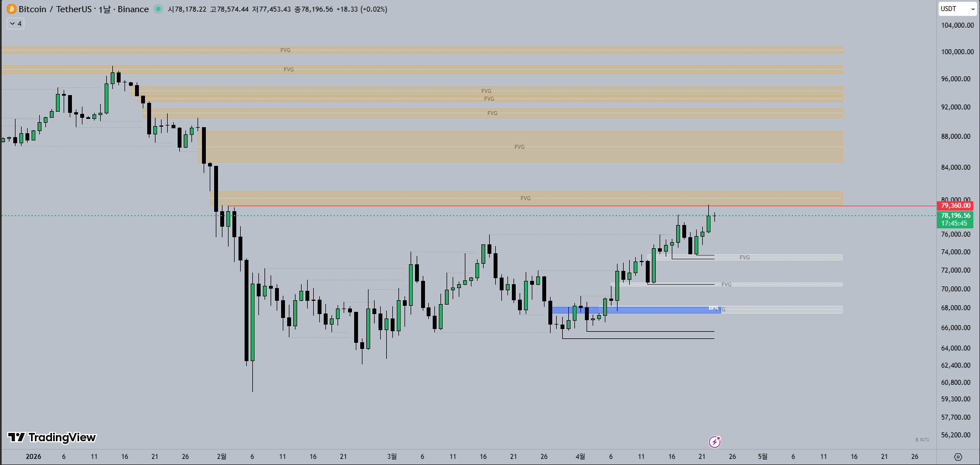Image resolution: width=980 pixels, height=465 pixels.
Task: Click the 5월 month label on time axis
Action: (763, 457)
